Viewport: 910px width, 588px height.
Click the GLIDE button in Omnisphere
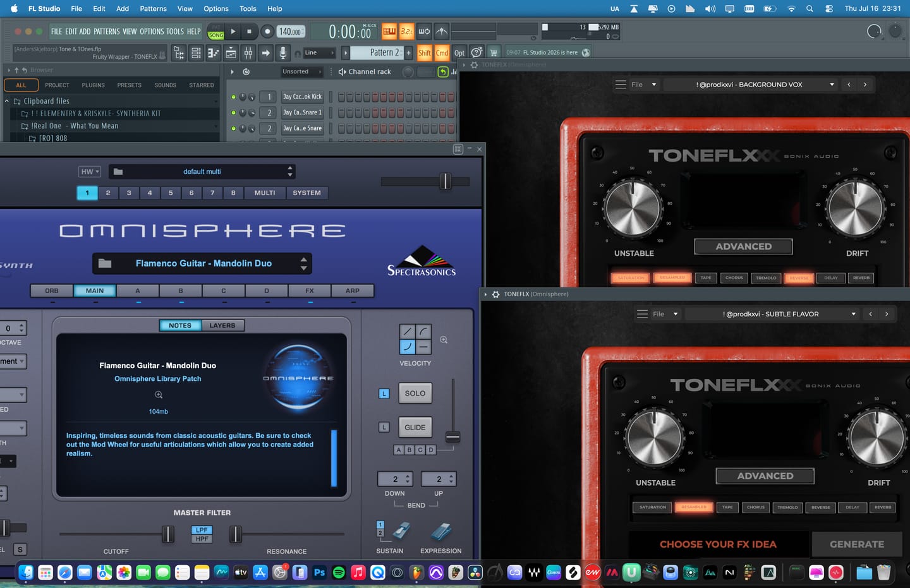click(415, 428)
